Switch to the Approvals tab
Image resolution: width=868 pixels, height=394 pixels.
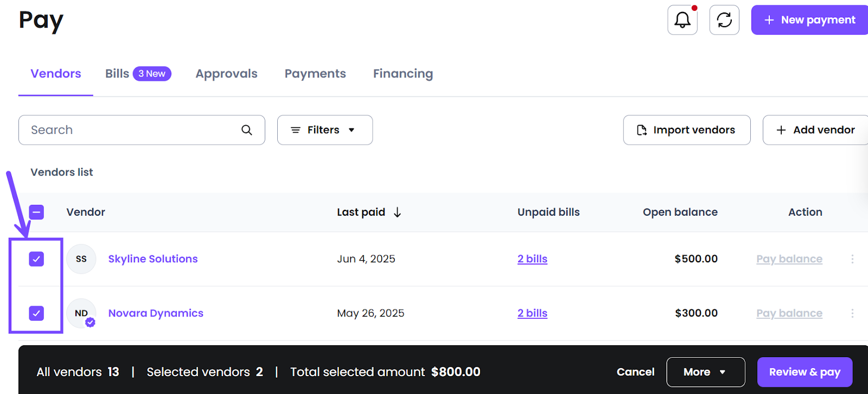[226, 74]
